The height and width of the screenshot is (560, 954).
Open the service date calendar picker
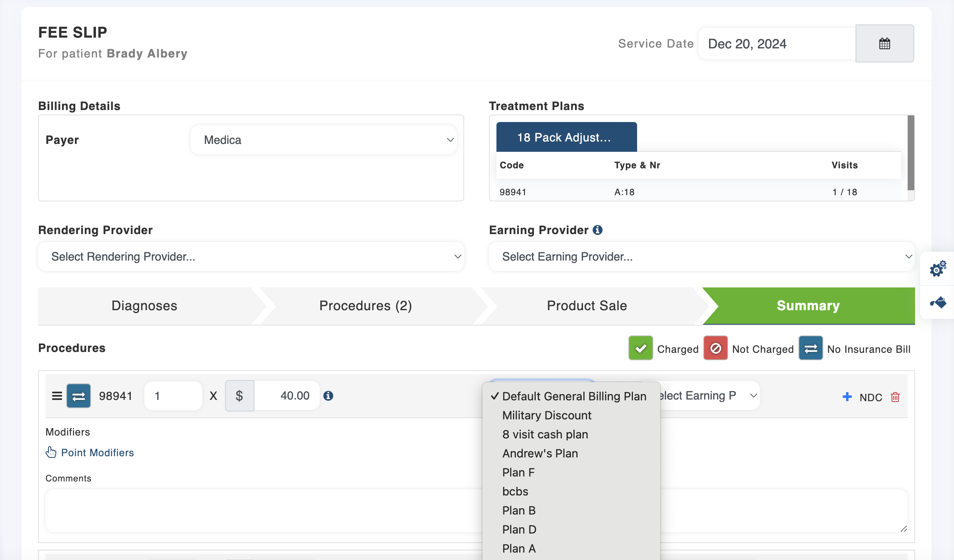coord(884,43)
